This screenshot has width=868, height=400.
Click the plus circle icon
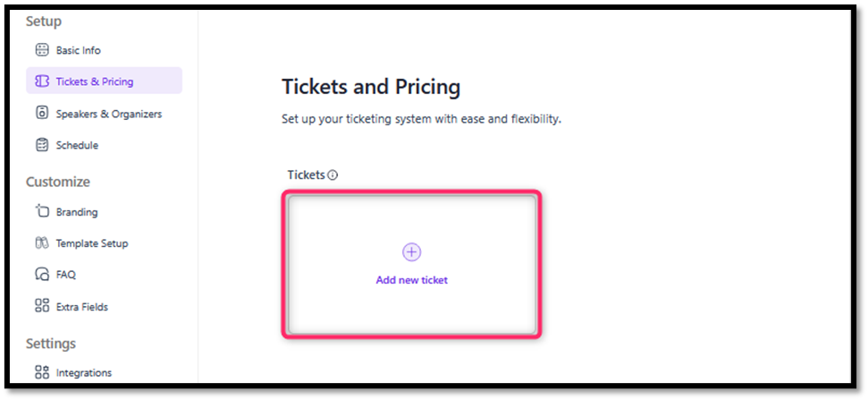411,252
